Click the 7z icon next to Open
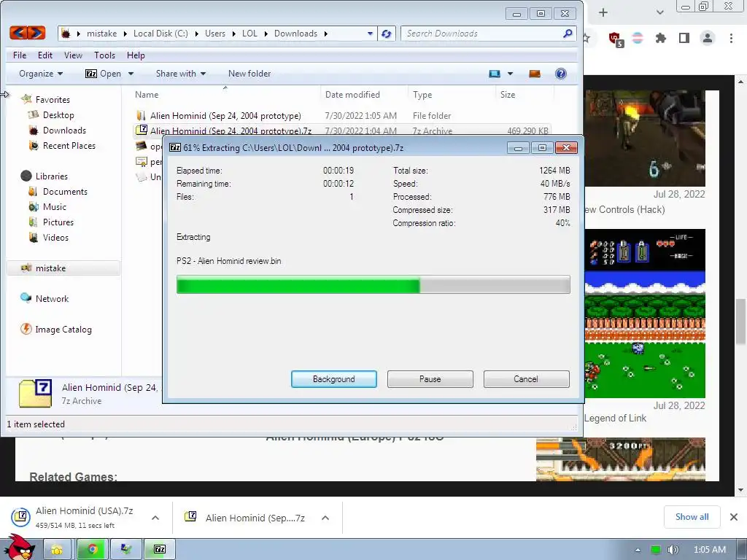747x560 pixels. tap(91, 74)
